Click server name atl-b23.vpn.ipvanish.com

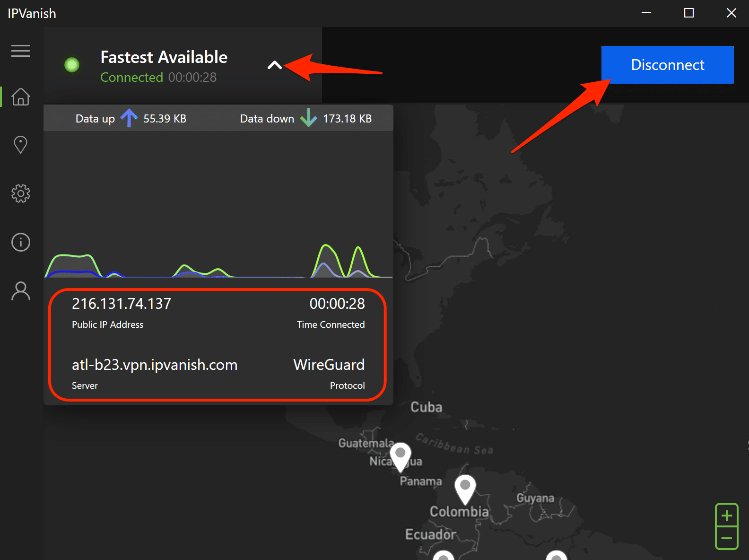coord(155,365)
